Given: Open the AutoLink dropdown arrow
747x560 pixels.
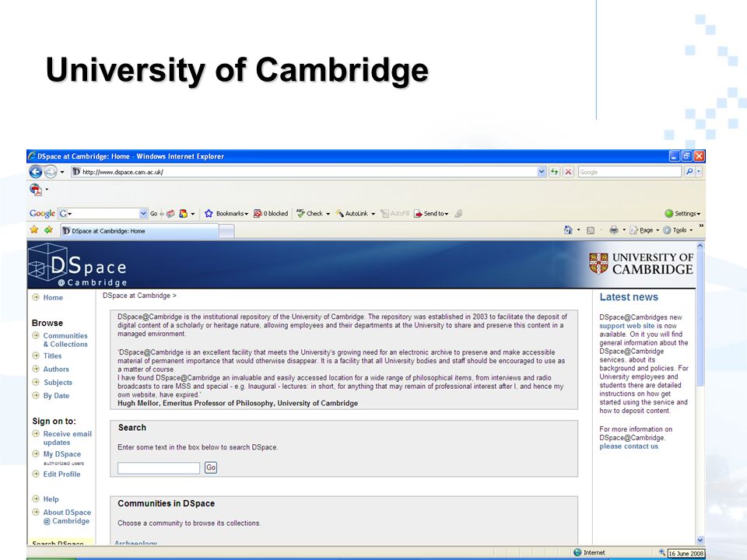Looking at the screenshot, I should 373,214.
